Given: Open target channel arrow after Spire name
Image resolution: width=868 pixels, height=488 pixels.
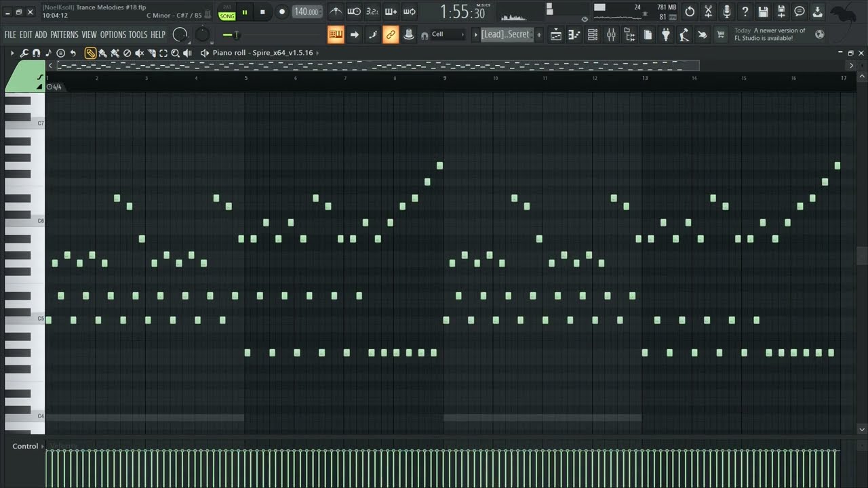Looking at the screenshot, I should (x=317, y=53).
